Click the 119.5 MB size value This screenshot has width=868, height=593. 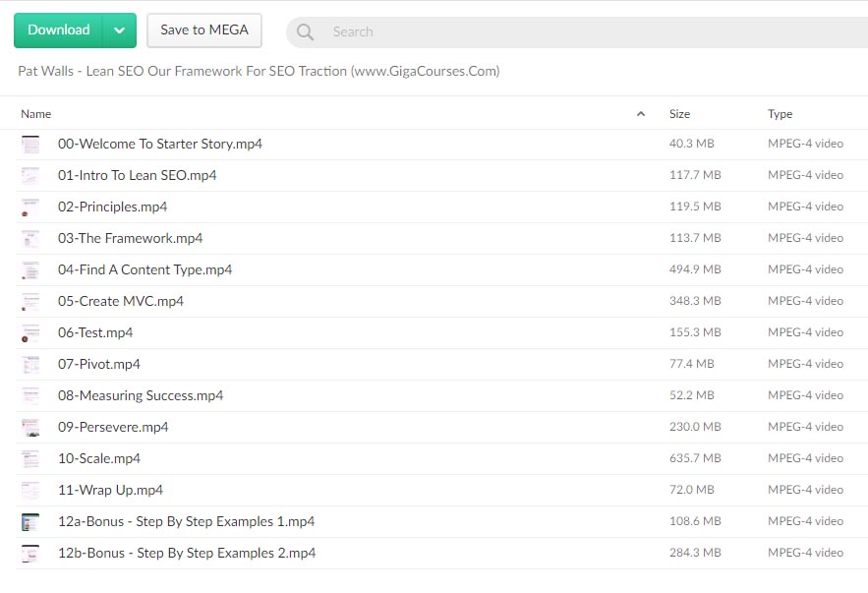pos(695,208)
